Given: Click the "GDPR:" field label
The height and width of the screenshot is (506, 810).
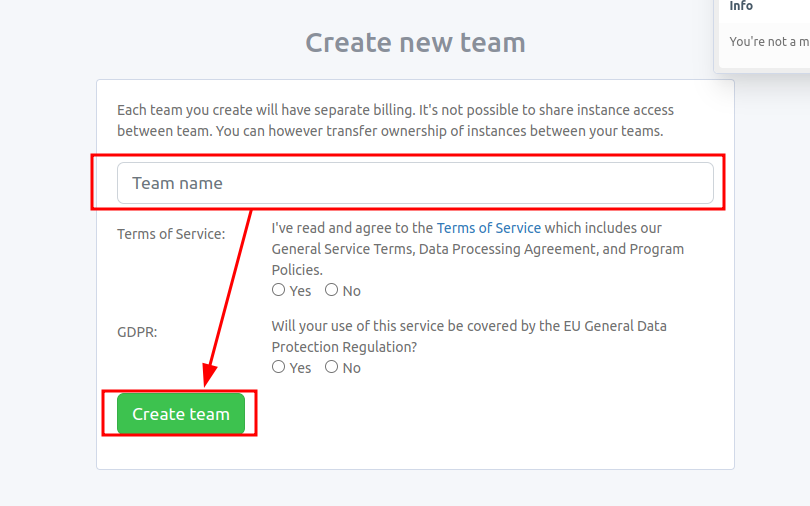Looking at the screenshot, I should 137,332.
